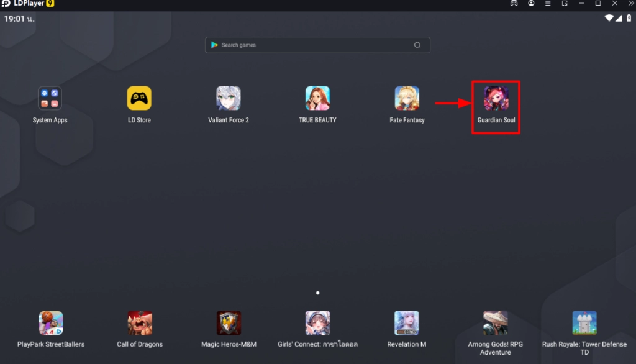Open the gamepad settings in title bar
The image size is (636, 364).
pyautogui.click(x=514, y=3)
